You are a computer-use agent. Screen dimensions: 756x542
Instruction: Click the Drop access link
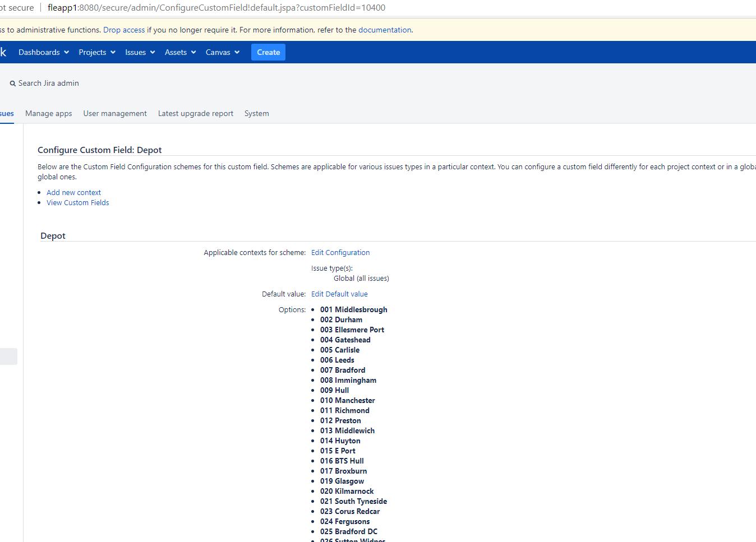(x=124, y=30)
